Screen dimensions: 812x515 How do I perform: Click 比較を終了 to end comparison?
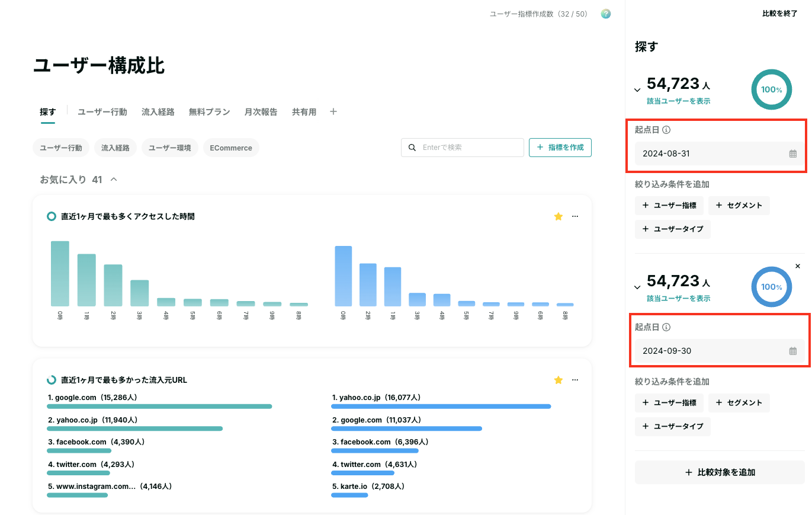(780, 13)
